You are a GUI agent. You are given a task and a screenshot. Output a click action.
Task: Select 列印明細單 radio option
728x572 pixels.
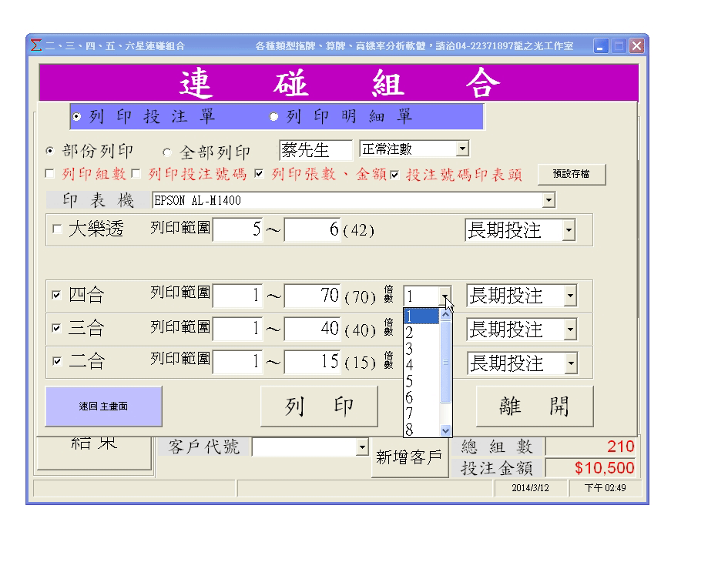274,116
